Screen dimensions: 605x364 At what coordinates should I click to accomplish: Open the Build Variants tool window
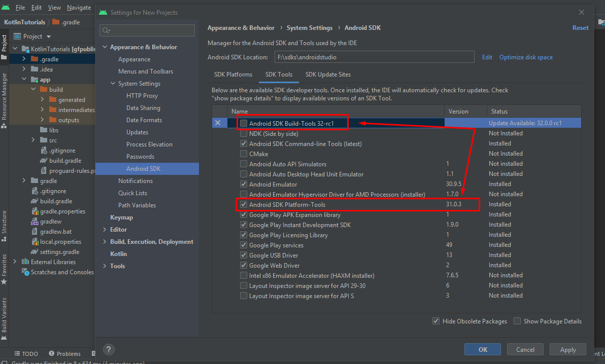[4, 318]
